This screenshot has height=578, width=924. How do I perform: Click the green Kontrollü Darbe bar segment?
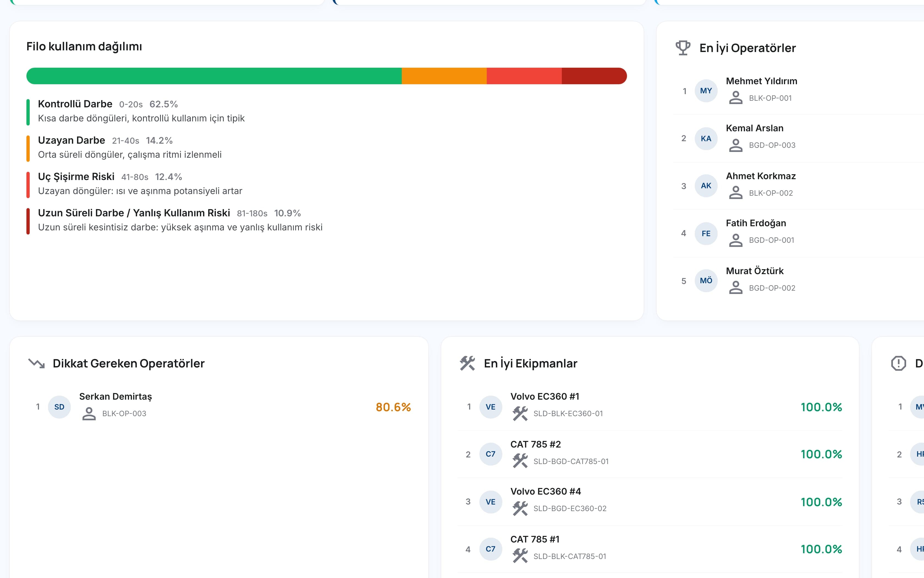pos(214,76)
